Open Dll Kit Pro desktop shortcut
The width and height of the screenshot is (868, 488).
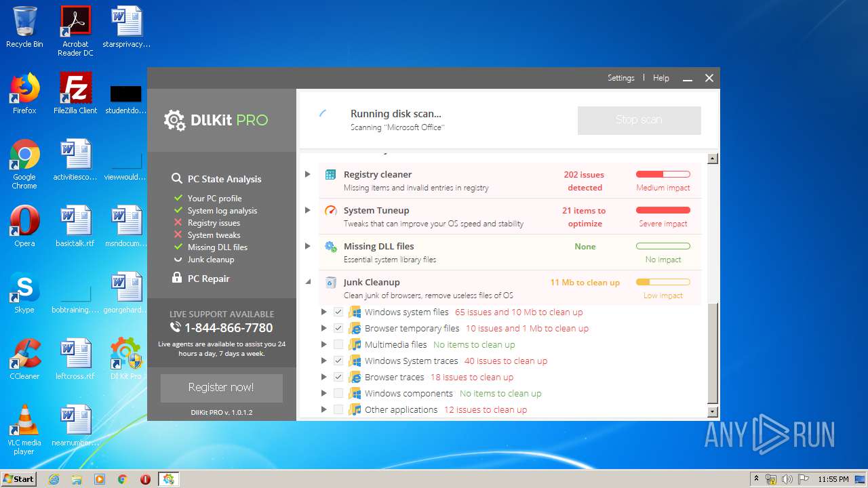pos(125,359)
